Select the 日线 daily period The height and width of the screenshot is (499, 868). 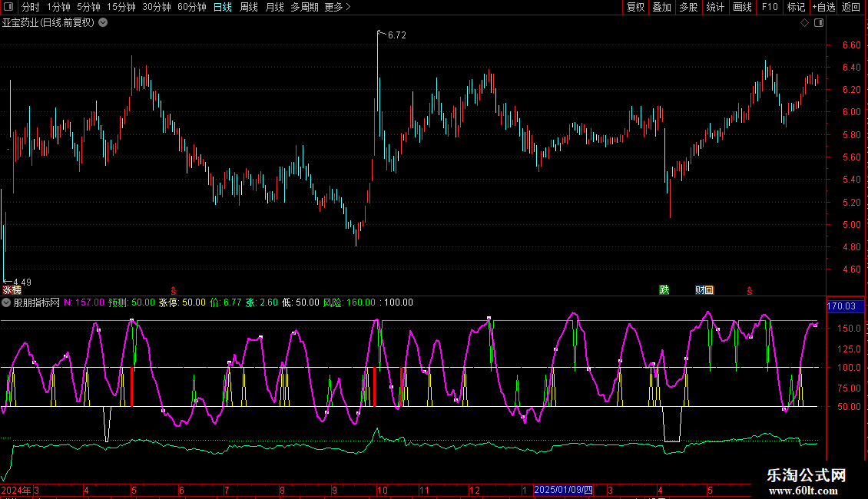click(223, 7)
